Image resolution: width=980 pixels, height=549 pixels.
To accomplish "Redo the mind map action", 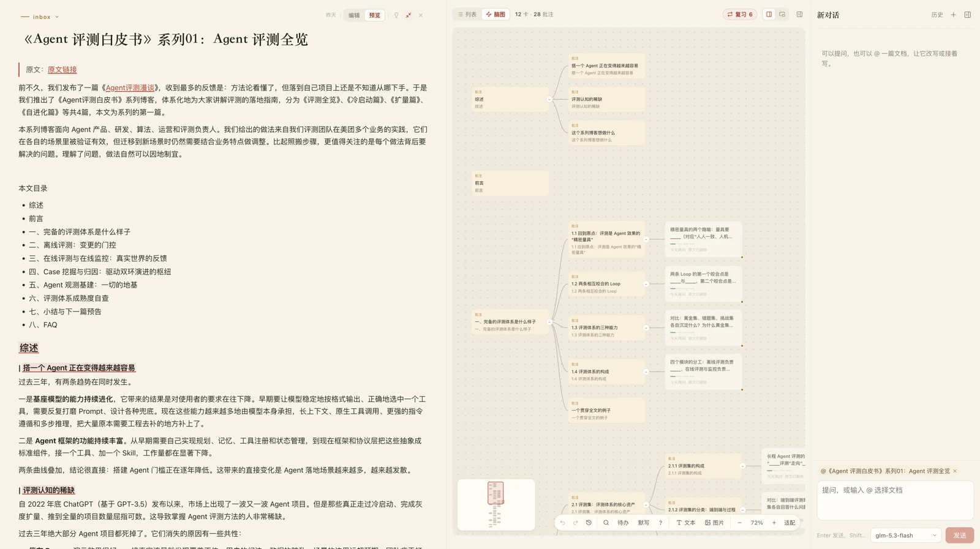I will [576, 523].
